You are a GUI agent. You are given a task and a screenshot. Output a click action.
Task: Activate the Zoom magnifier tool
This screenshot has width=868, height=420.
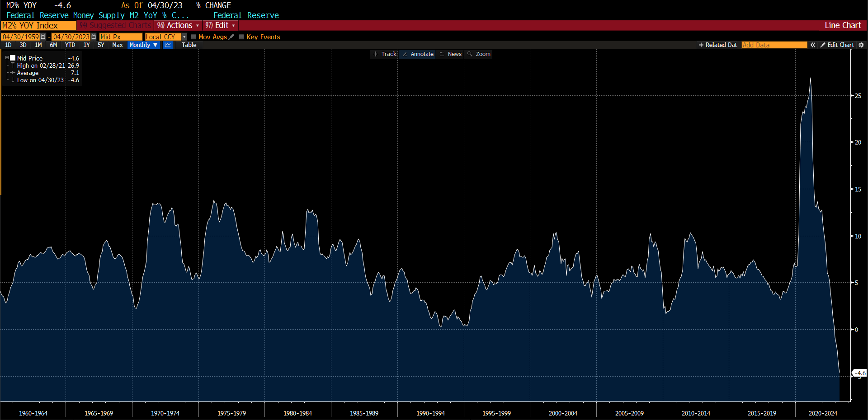[x=479, y=54]
